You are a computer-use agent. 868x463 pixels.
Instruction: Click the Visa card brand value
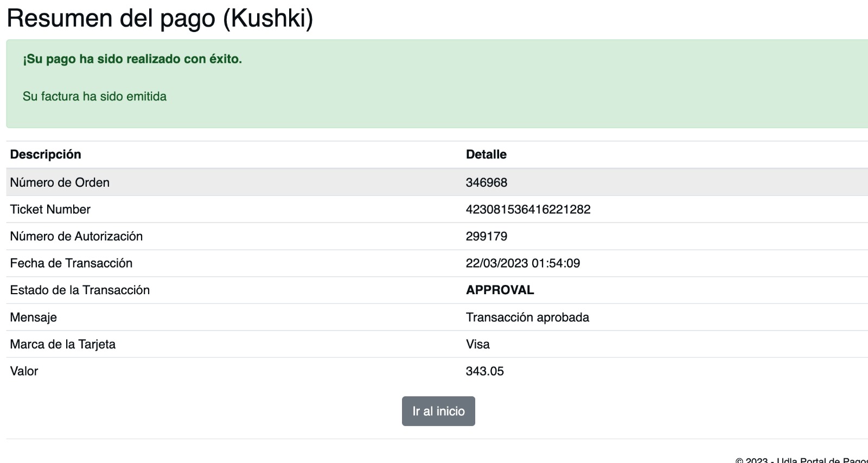click(x=477, y=344)
